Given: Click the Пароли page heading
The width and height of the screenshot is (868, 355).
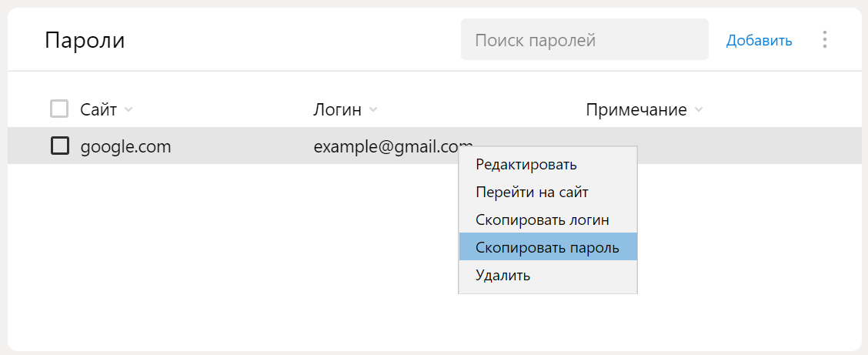Looking at the screenshot, I should point(85,40).
